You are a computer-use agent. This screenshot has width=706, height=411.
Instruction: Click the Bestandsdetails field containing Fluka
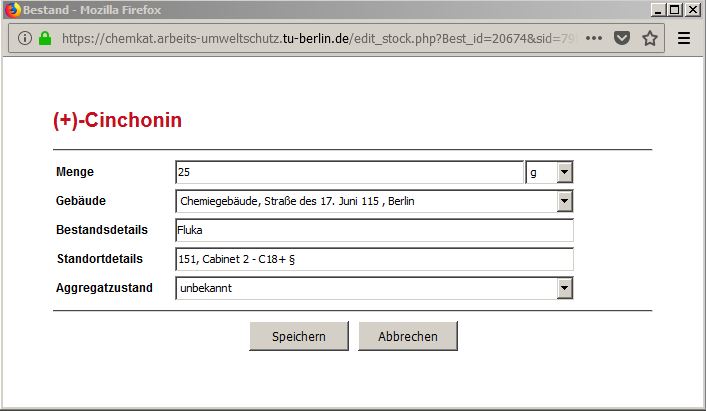[374, 230]
